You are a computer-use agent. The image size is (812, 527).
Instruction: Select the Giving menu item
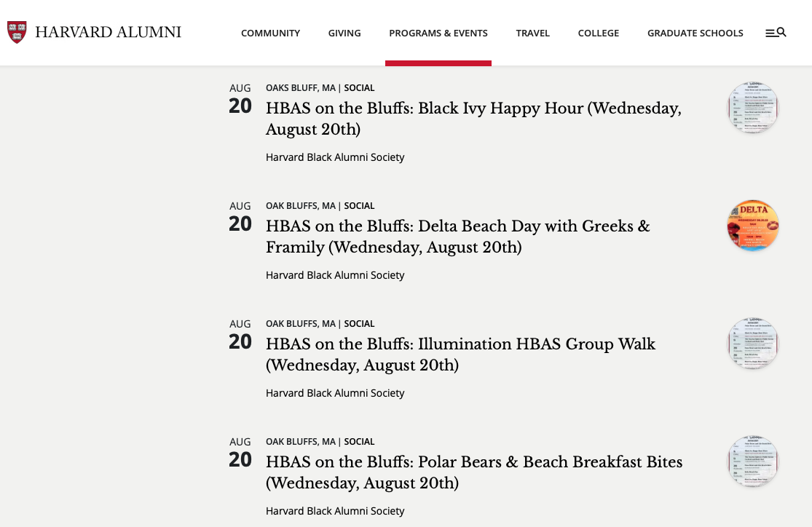click(x=344, y=33)
